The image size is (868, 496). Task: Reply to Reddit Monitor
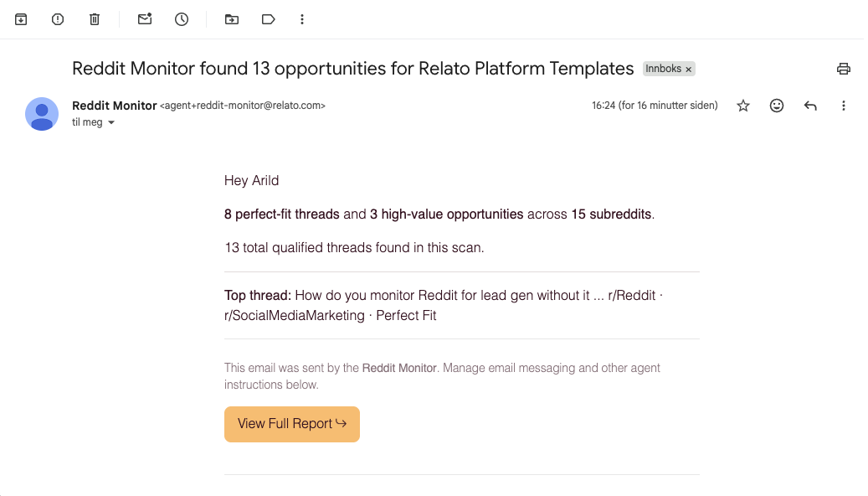(809, 105)
